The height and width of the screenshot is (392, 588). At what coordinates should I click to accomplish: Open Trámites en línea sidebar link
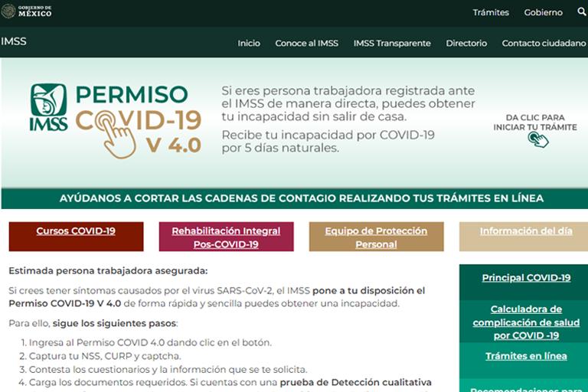[525, 356]
